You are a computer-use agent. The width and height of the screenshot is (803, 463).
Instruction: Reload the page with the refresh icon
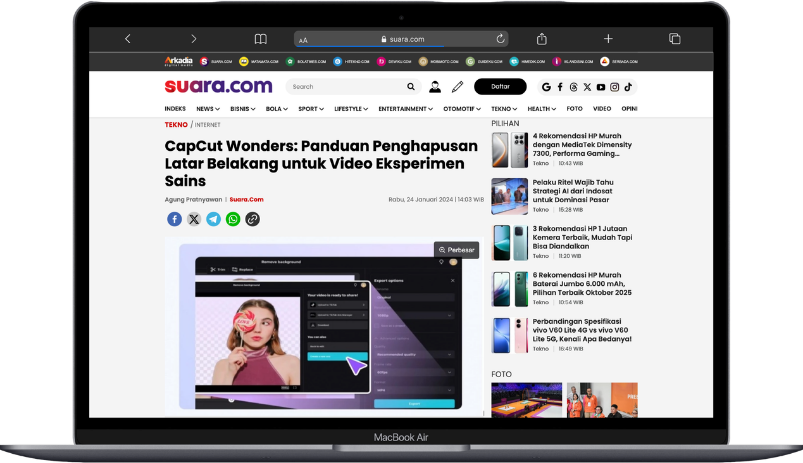[x=500, y=39]
